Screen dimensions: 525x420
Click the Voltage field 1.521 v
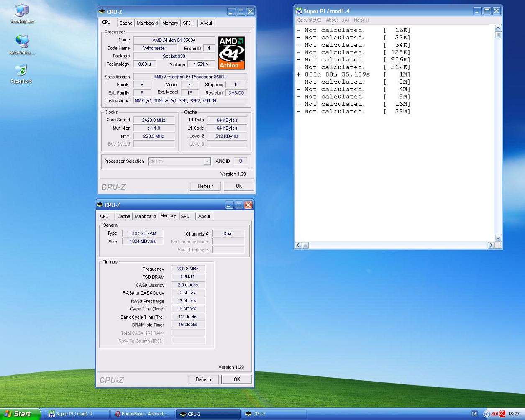(201, 64)
